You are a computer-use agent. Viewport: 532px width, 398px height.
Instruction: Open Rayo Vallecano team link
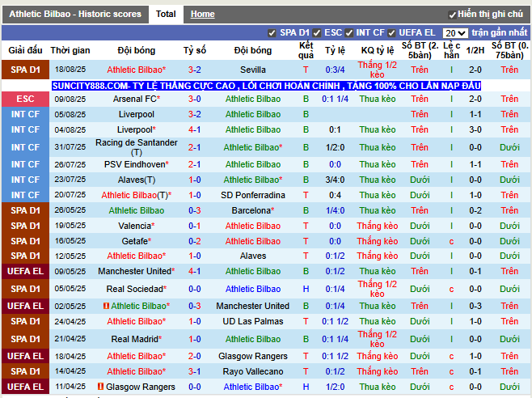pyautogui.click(x=253, y=371)
